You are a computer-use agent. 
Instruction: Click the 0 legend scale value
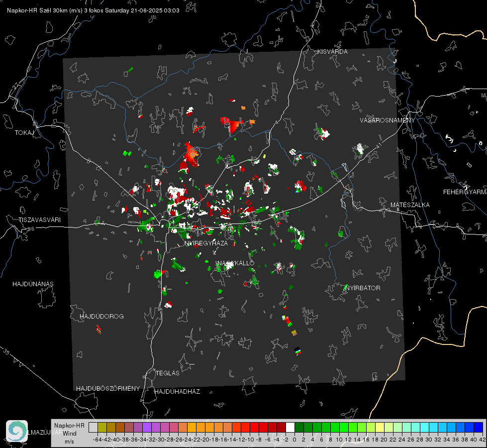click(x=294, y=440)
